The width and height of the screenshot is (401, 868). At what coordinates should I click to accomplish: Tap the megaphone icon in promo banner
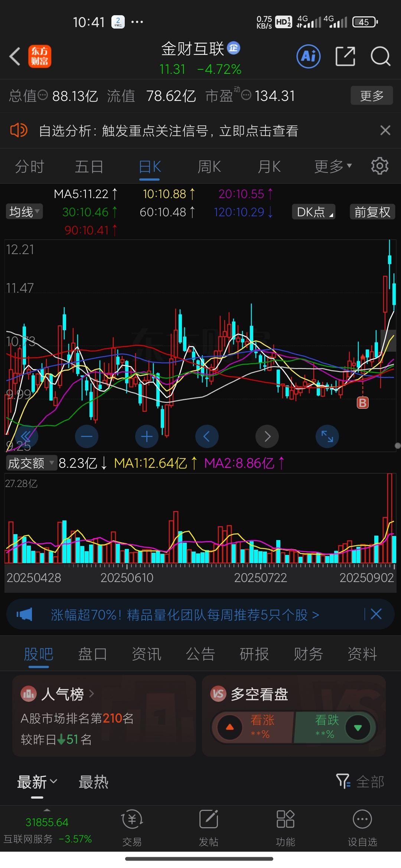point(25,614)
